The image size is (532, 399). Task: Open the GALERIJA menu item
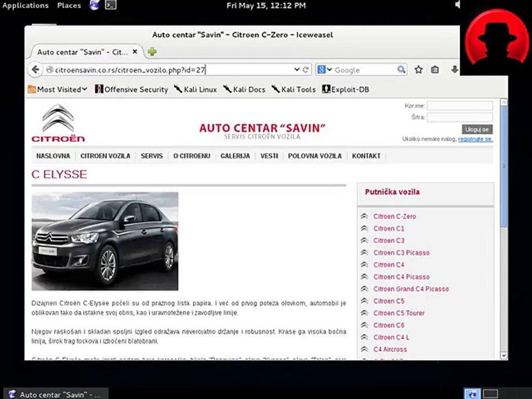coord(235,156)
